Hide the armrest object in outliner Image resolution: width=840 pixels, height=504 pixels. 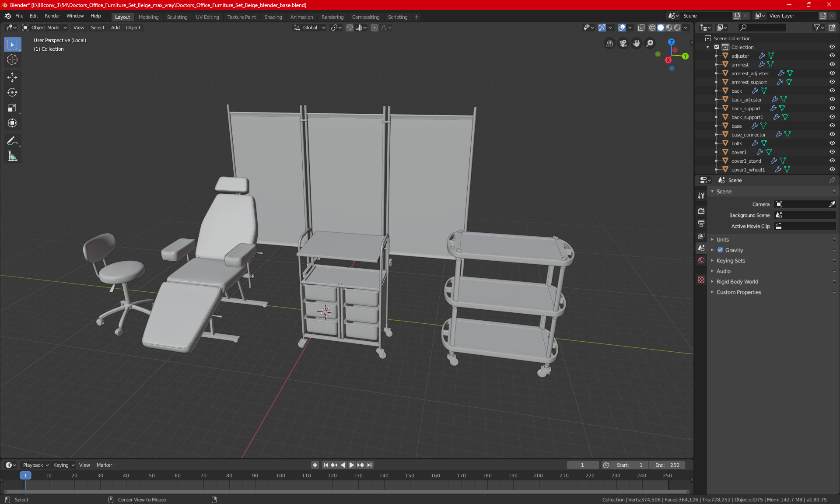[832, 64]
